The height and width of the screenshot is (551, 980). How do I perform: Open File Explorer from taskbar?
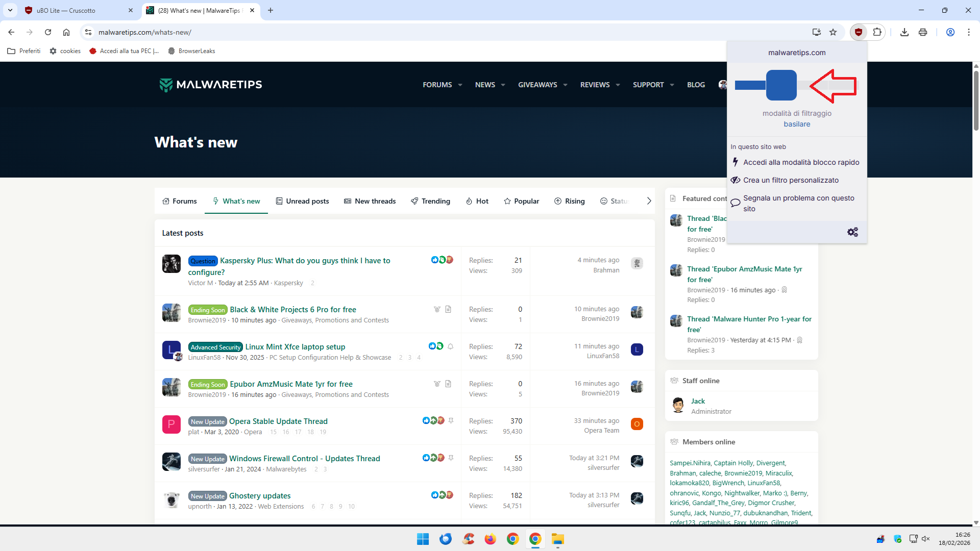pos(557,539)
